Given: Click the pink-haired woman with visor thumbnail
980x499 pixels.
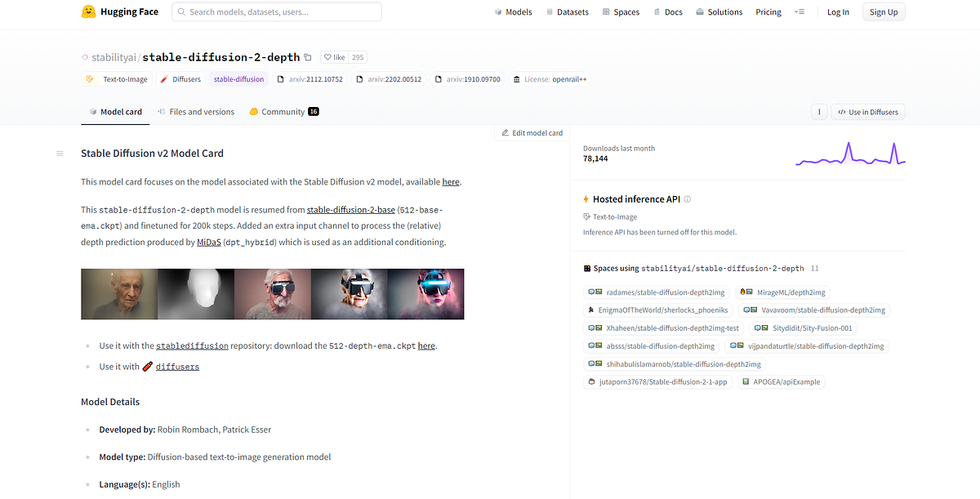Looking at the screenshot, I should [x=425, y=294].
